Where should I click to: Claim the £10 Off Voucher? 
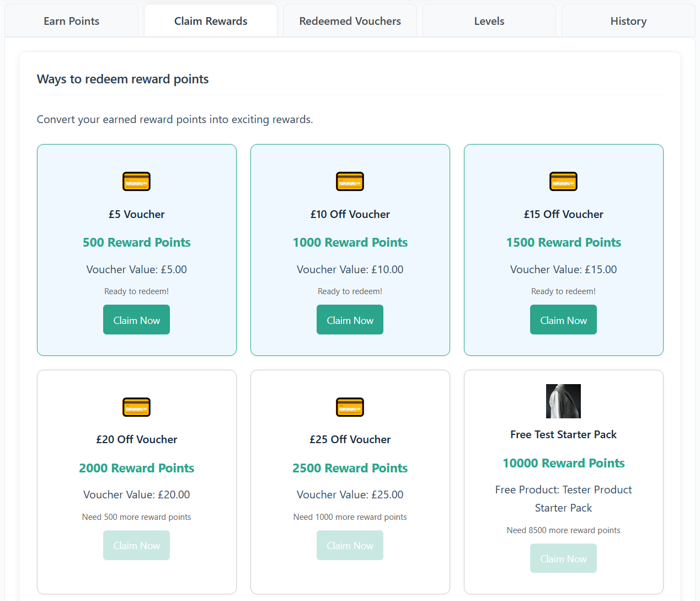coord(350,320)
